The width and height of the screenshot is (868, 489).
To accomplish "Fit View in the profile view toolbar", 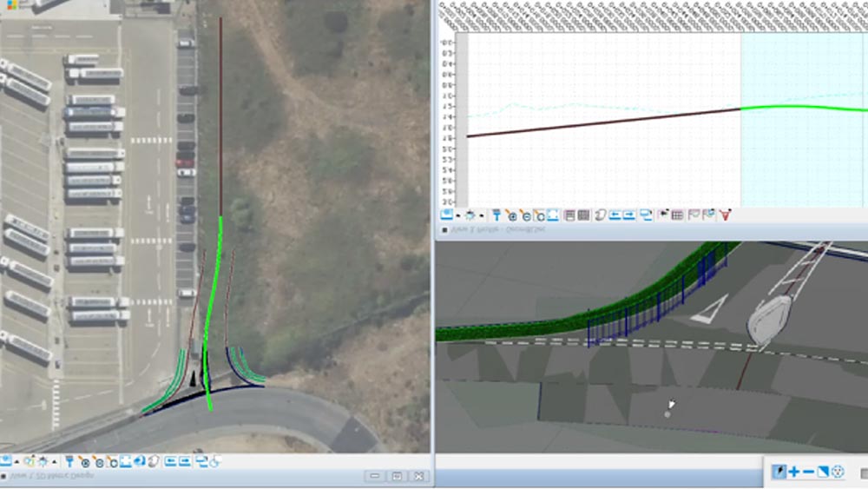I will point(552,215).
